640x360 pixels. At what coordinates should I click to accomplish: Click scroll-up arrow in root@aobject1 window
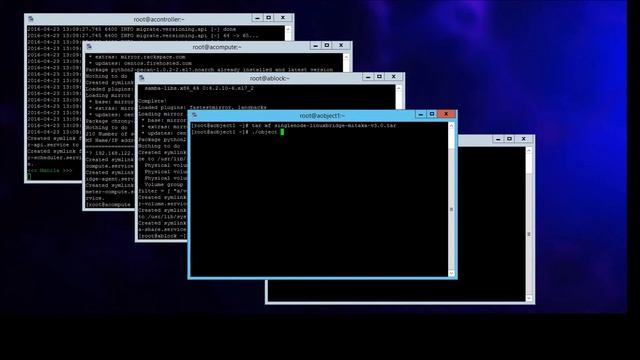[x=451, y=126]
